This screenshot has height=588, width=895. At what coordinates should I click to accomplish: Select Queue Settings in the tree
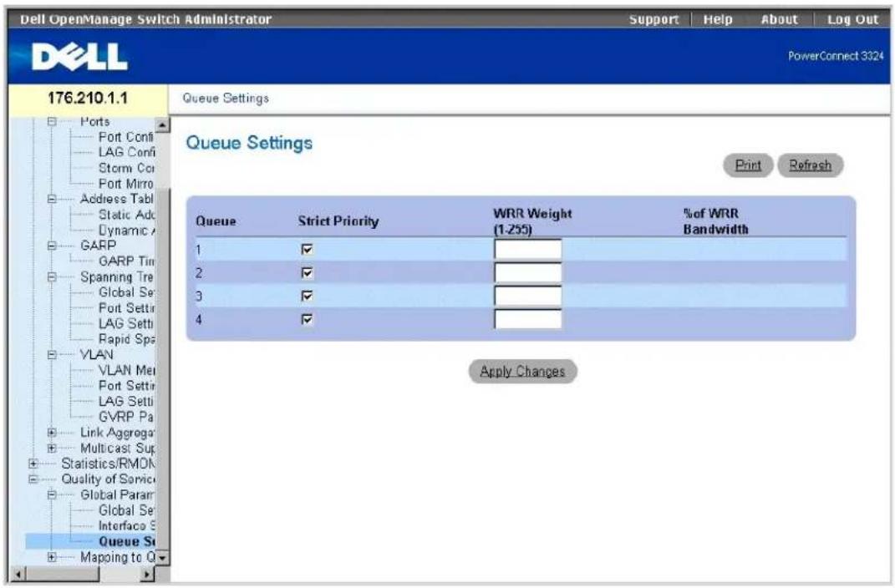[126, 541]
